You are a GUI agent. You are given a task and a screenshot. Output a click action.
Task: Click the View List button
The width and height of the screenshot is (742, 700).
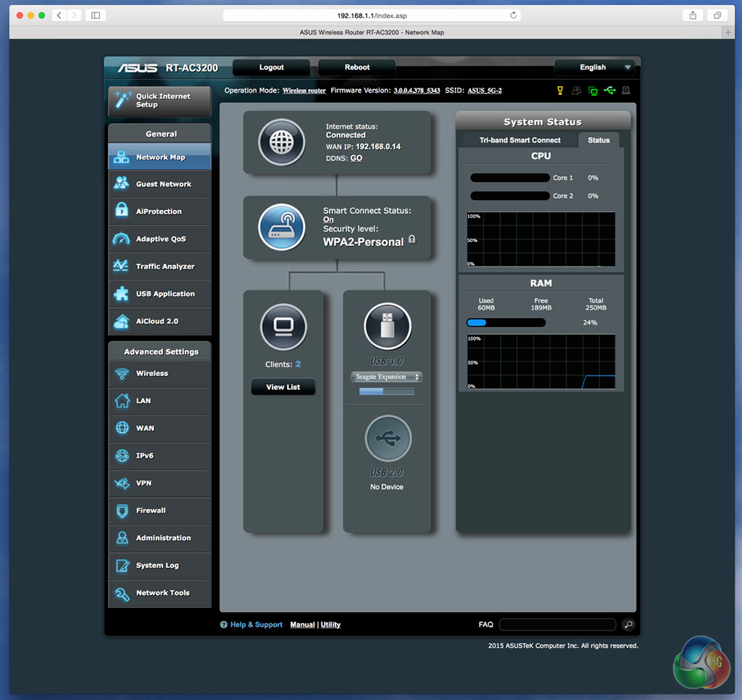pyautogui.click(x=283, y=387)
